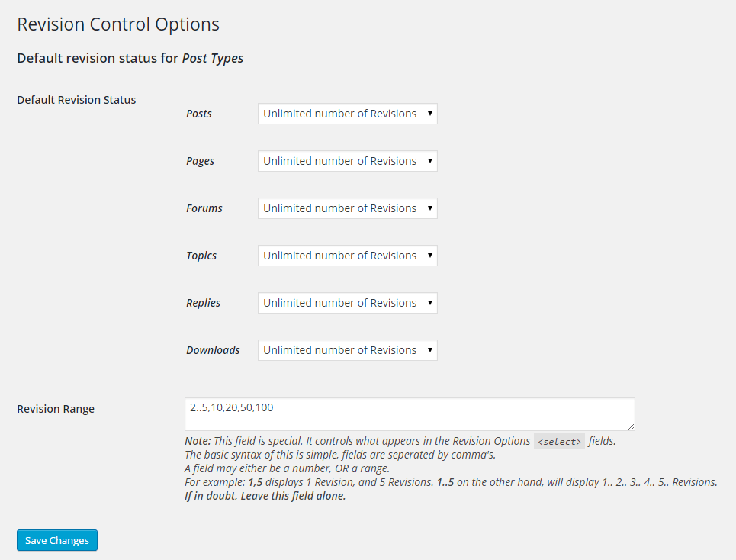736x560 pixels.
Task: Open the Replies revisions dropdown
Action: (347, 303)
